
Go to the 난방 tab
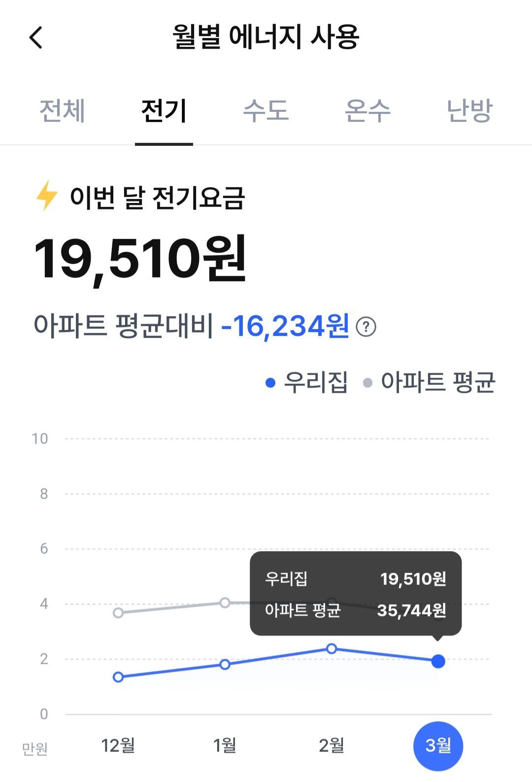[x=469, y=110]
